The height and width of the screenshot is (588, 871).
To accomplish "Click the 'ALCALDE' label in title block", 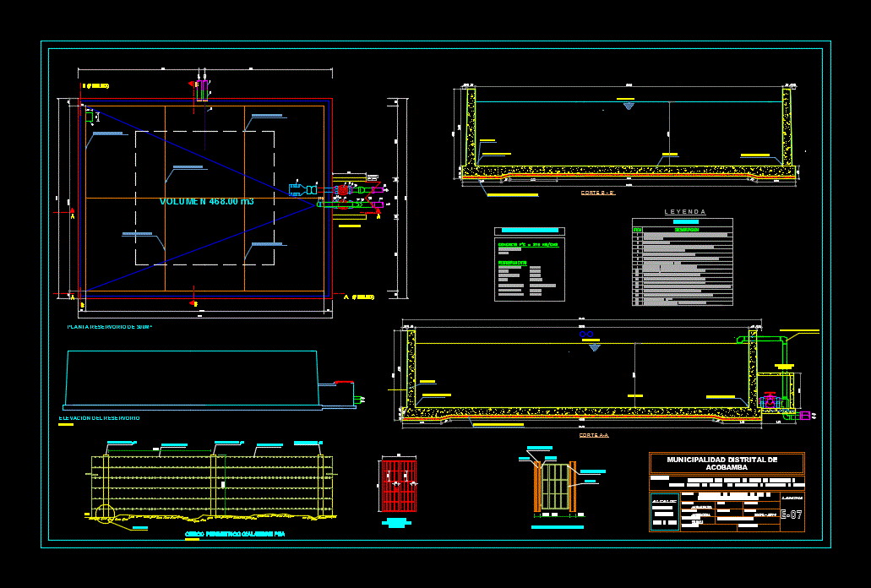I will [664, 501].
